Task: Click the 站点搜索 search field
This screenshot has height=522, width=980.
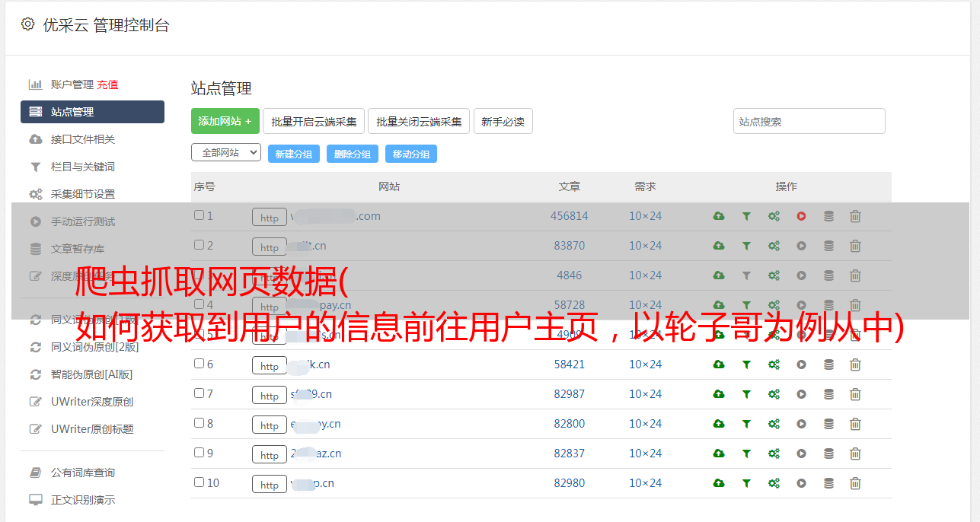Action: point(809,121)
